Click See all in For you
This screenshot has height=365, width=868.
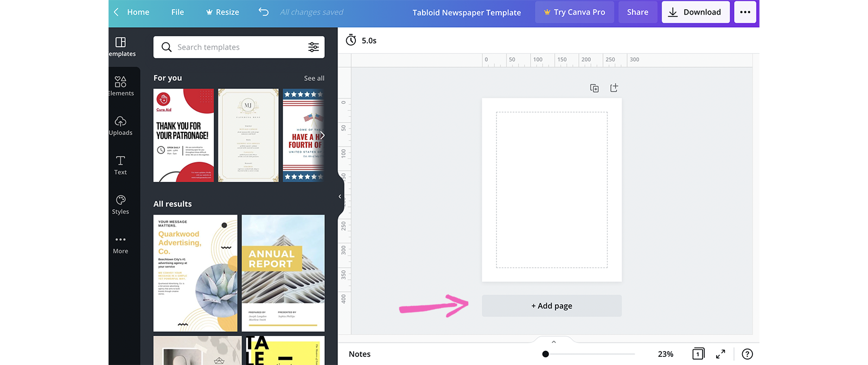[x=314, y=78]
